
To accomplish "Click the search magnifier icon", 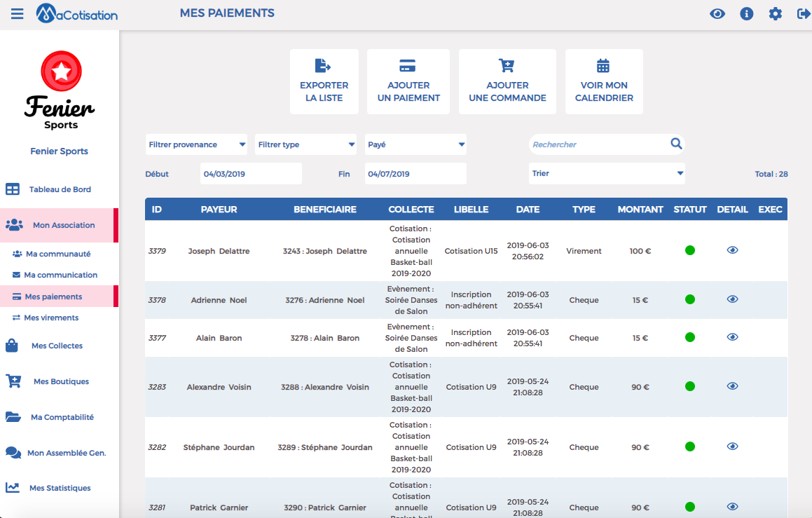I will pos(676,144).
